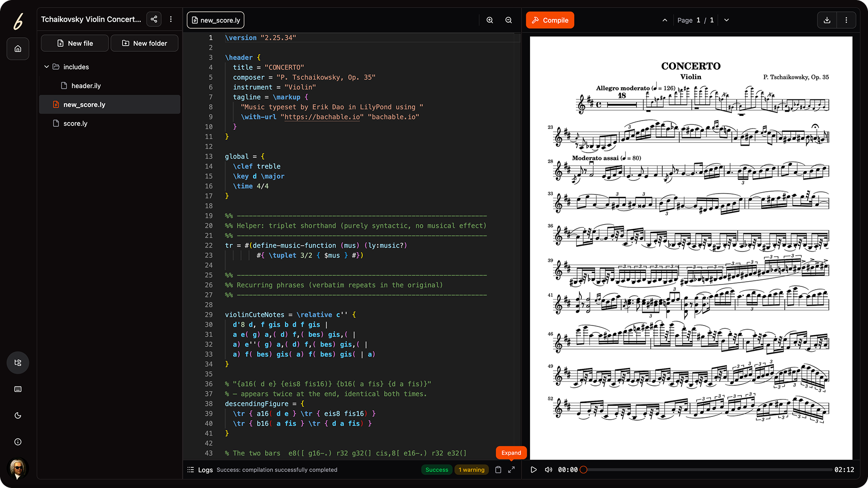Click the "\key d \major" line

[x=258, y=176]
